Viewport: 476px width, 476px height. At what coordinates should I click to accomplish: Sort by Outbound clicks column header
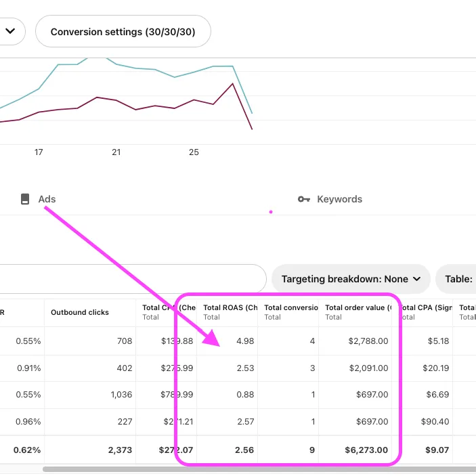(80, 312)
